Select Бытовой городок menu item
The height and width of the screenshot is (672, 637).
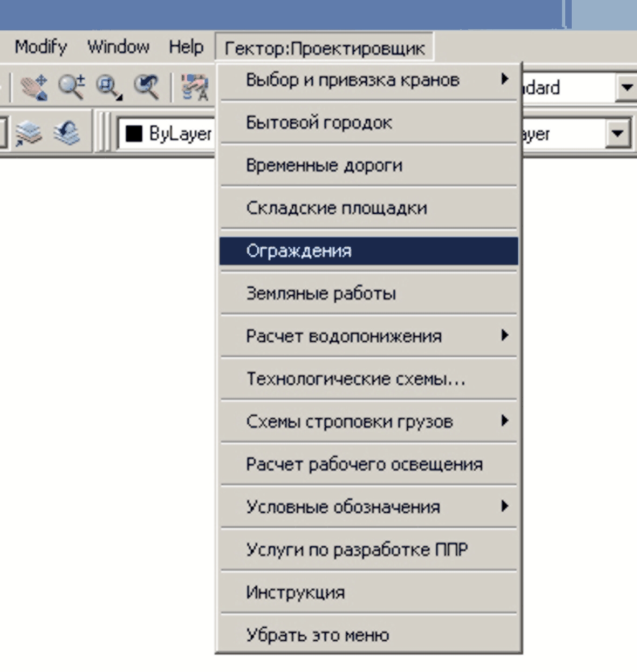(369, 123)
